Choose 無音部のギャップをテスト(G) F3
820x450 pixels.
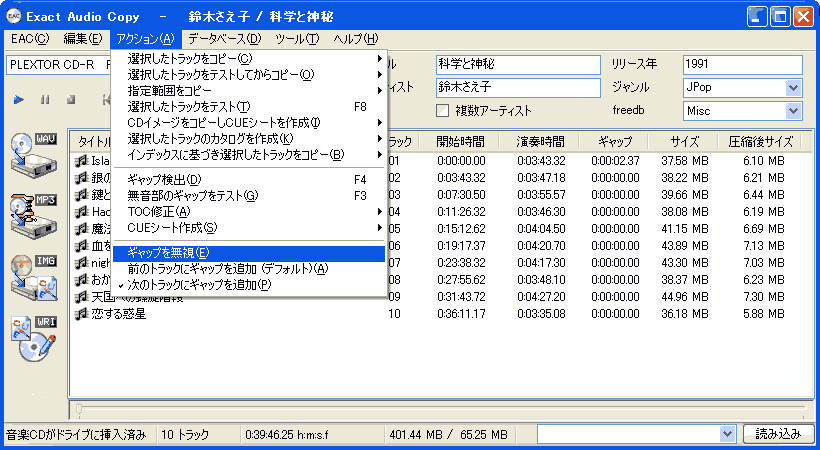(x=249, y=196)
